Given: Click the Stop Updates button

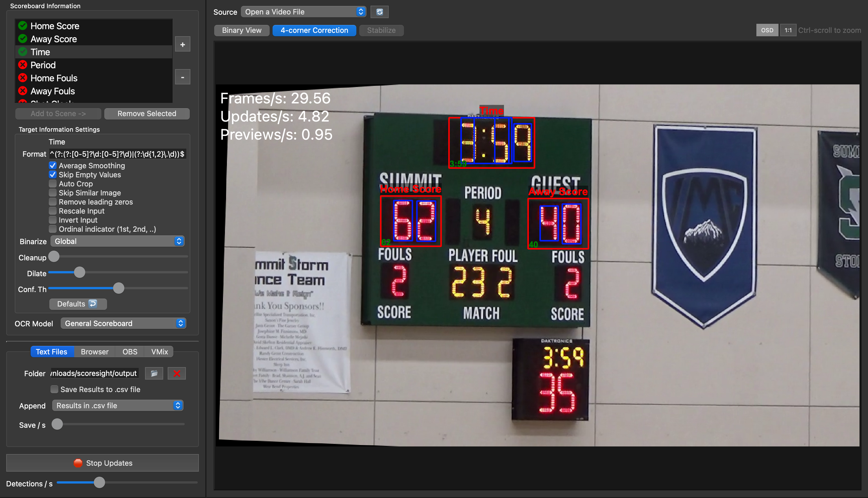Looking at the screenshot, I should point(103,463).
